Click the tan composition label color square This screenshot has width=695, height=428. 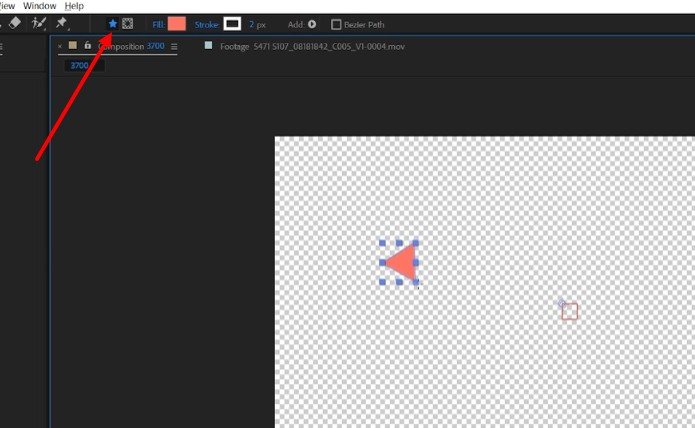(73, 45)
